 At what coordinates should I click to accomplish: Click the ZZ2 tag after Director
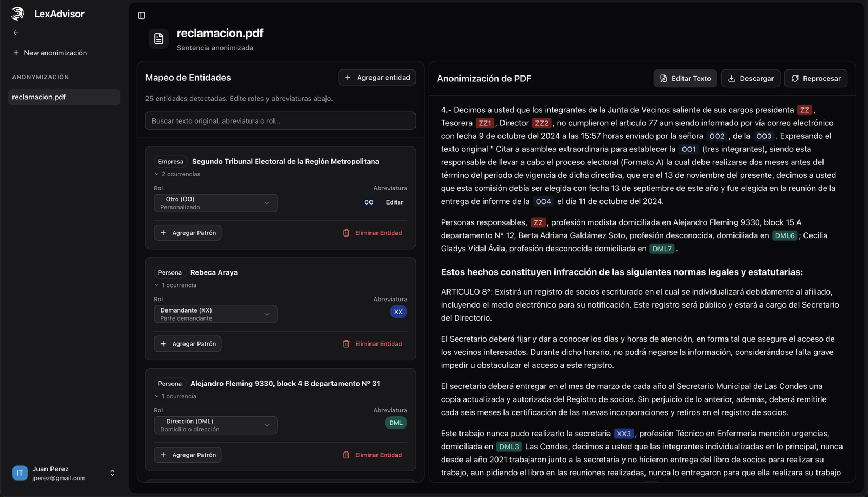[541, 123]
